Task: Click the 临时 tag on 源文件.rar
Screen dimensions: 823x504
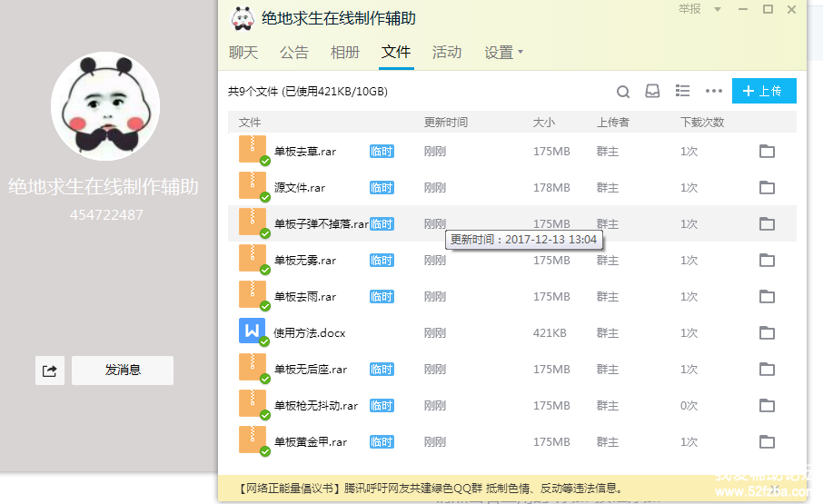Action: coord(382,188)
